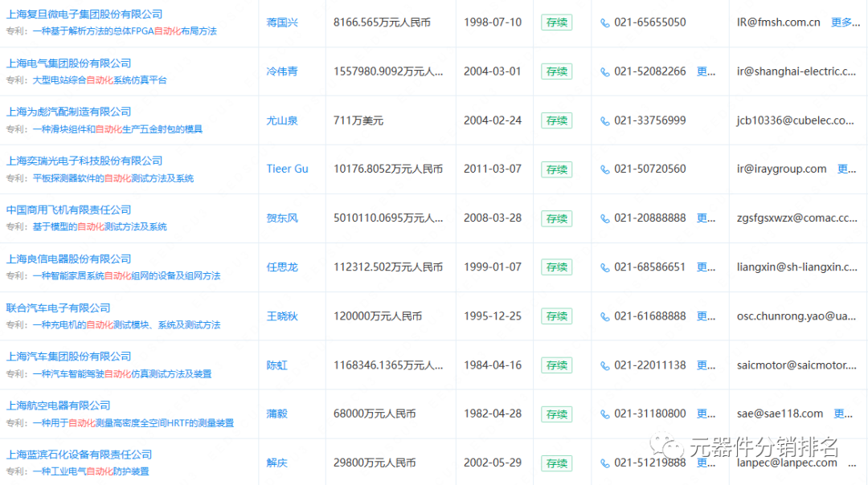
Task: Open patent about 智能家居系统自动化组网
Action: click(x=126, y=276)
